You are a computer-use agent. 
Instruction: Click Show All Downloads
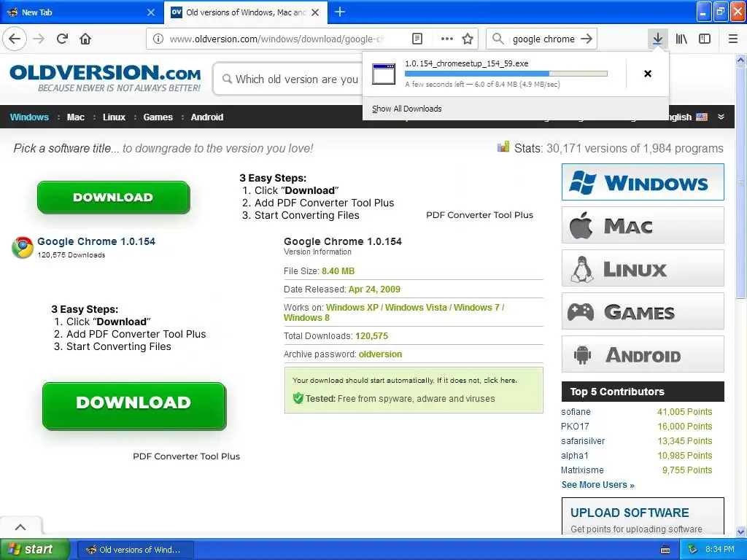(x=407, y=109)
